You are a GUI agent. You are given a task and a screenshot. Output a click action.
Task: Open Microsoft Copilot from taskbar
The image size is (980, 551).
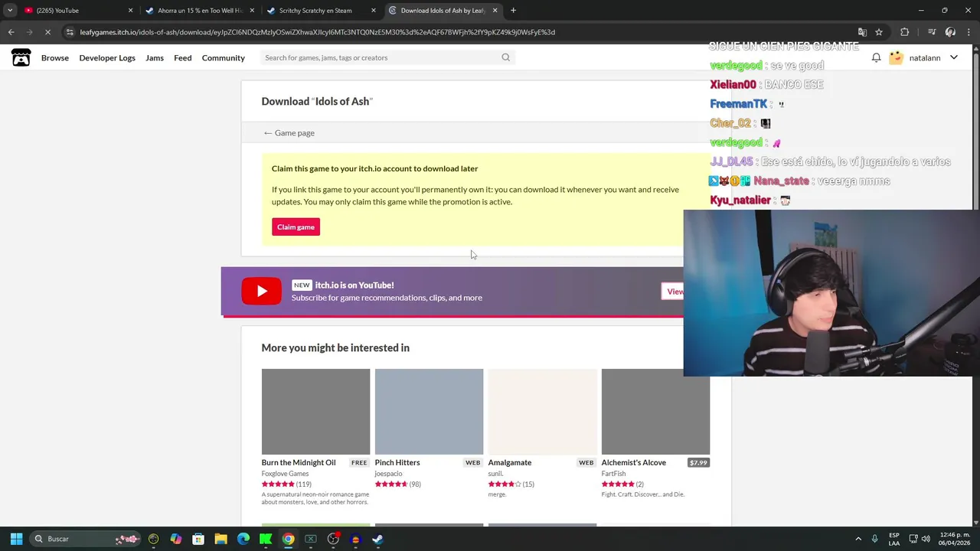pos(176,539)
